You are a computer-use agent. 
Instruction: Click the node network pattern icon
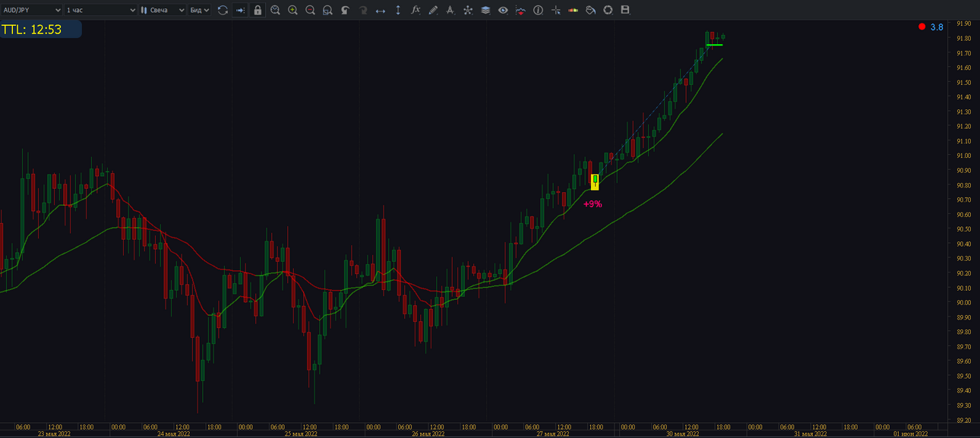pyautogui.click(x=468, y=10)
